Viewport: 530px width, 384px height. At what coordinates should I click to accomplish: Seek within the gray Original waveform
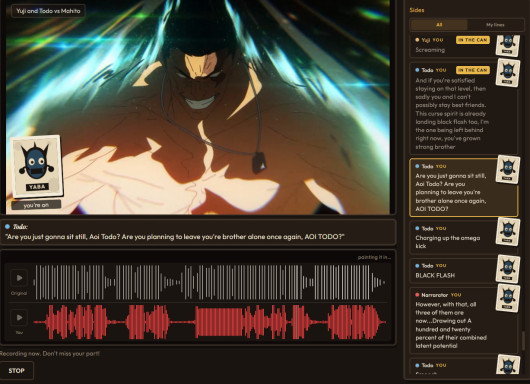point(210,282)
